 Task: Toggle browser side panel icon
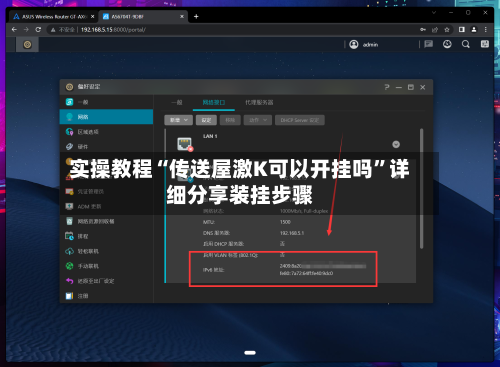[462, 30]
